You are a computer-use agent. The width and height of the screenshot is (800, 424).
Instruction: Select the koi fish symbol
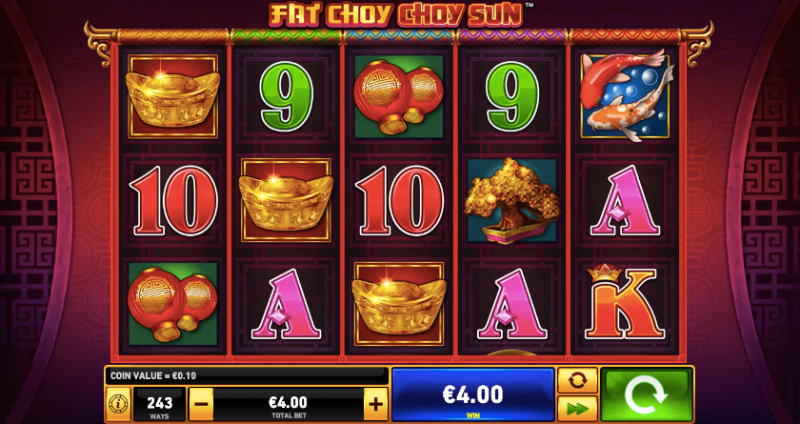point(626,95)
